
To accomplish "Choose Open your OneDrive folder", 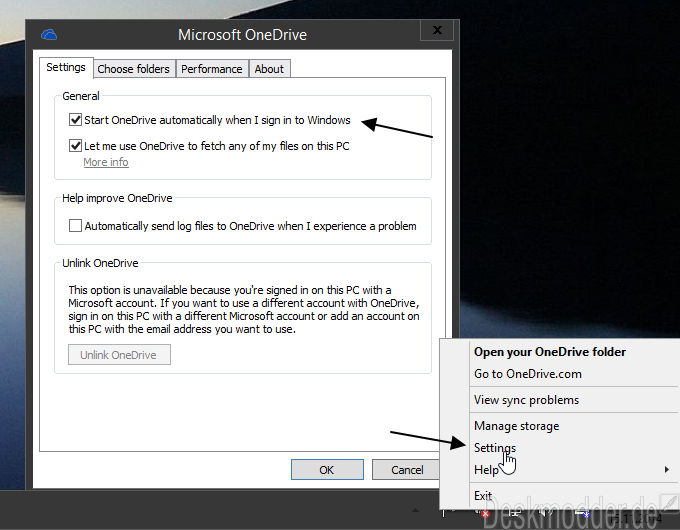I will [549, 352].
